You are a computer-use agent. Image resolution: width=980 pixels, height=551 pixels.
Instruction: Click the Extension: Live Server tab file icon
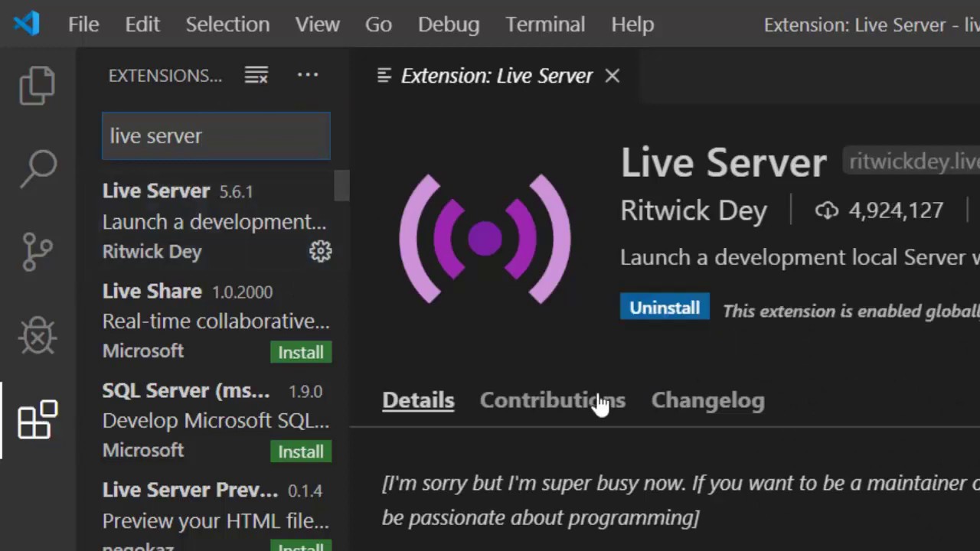coord(384,76)
